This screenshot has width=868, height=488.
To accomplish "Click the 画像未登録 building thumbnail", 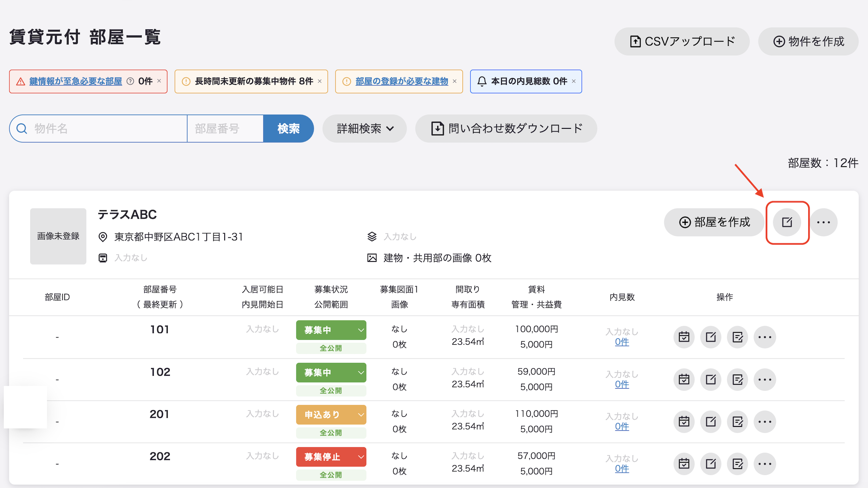I will pos(58,236).
